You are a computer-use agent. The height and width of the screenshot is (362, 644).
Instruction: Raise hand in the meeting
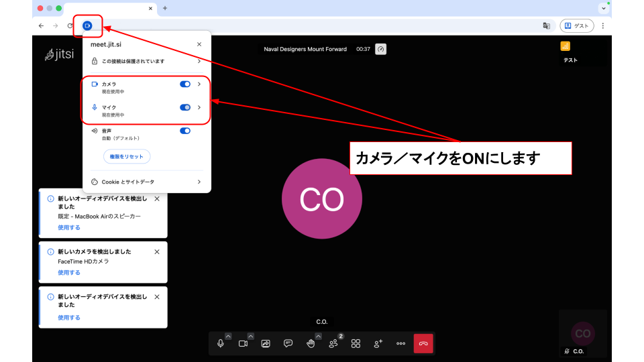pos(311,343)
